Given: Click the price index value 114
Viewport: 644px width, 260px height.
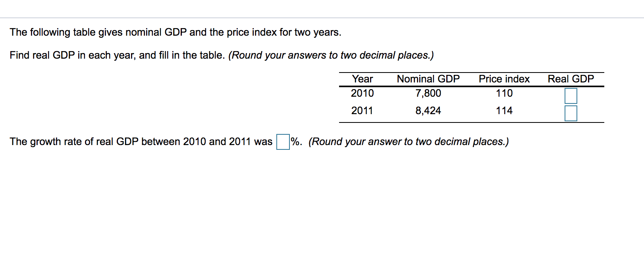Looking at the screenshot, I should click(504, 111).
